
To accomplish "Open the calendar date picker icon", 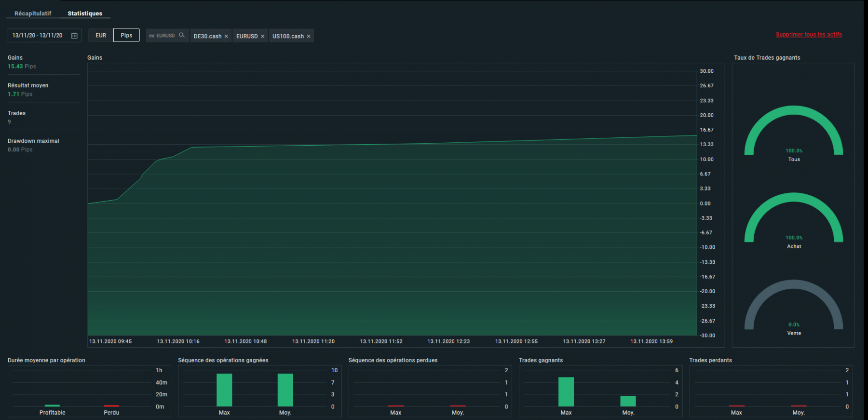I will click(74, 36).
